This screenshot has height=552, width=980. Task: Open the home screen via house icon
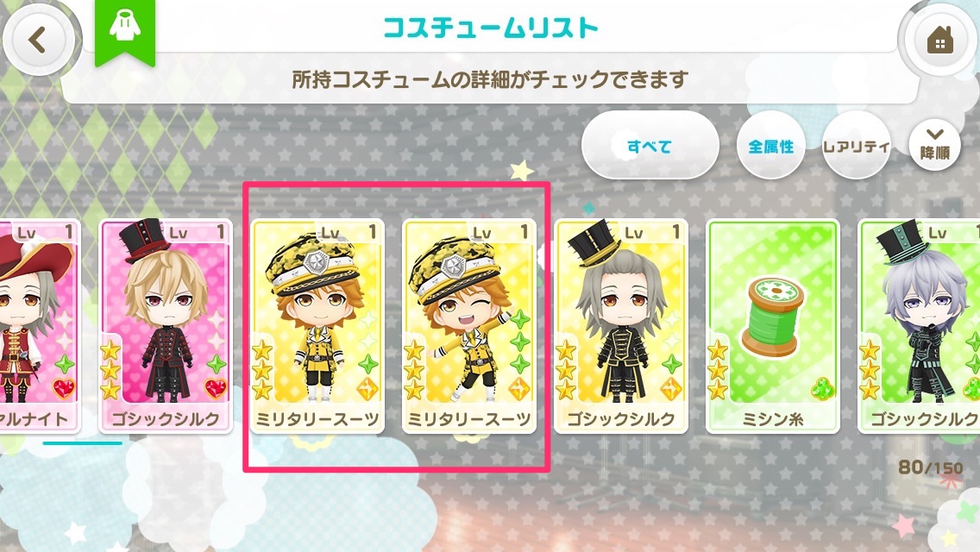[x=939, y=40]
